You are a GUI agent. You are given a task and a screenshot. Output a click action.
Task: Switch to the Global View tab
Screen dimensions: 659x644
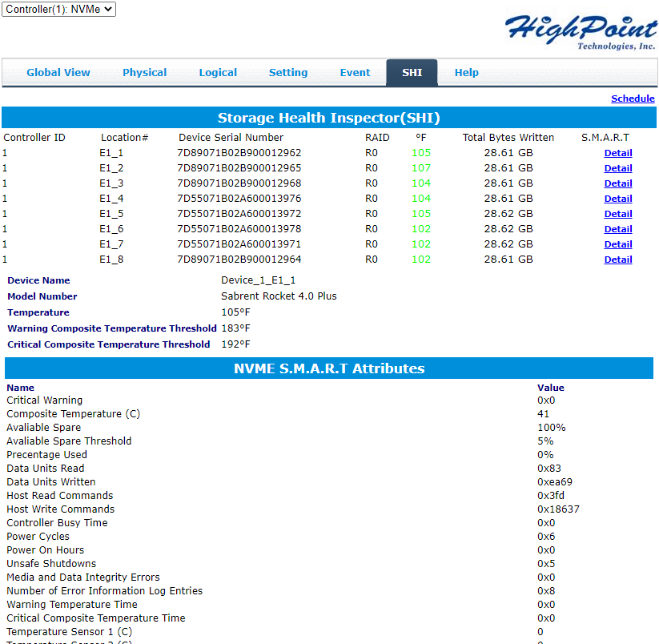click(58, 73)
